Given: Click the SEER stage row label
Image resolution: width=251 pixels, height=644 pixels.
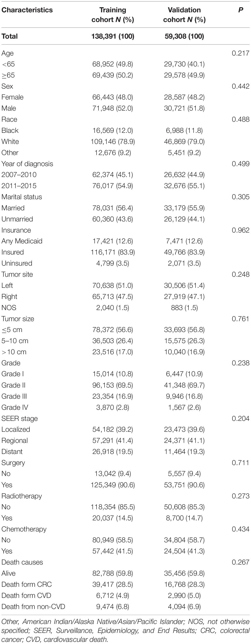Looking at the screenshot, I should [x=20, y=418].
